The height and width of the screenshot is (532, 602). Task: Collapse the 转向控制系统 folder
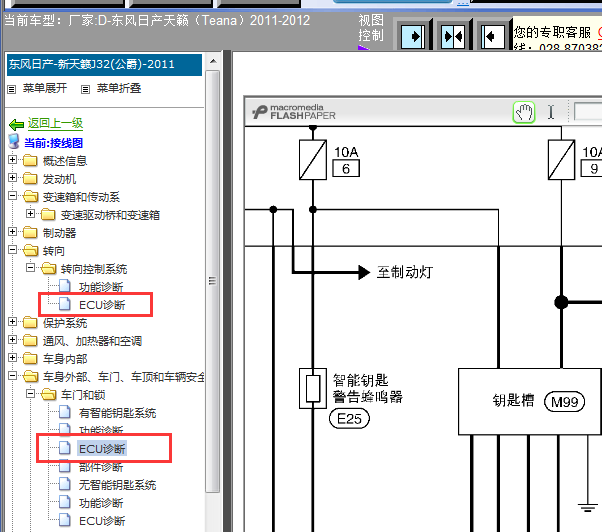tap(30, 268)
